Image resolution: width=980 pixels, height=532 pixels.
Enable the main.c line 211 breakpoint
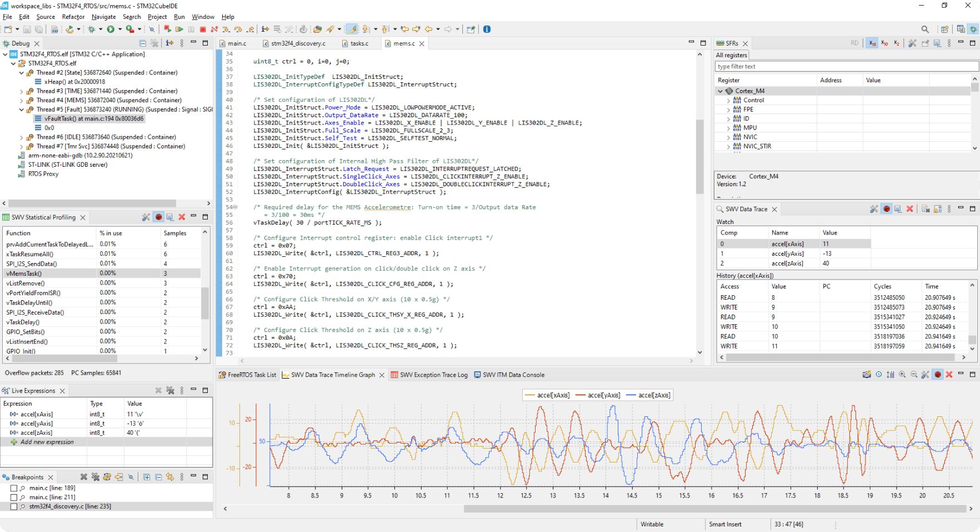pos(14,498)
